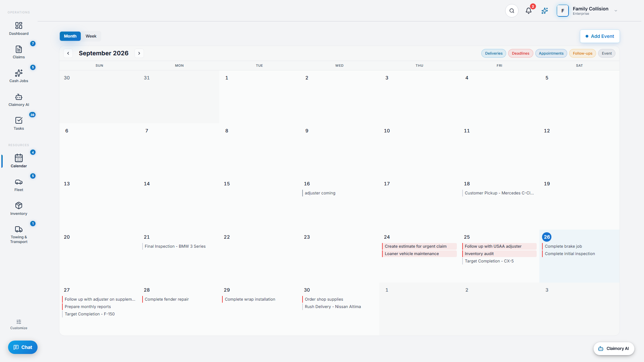The width and height of the screenshot is (644, 362).
Task: Open 'Loaner vehicle maintenance' event
Action: pos(419,254)
